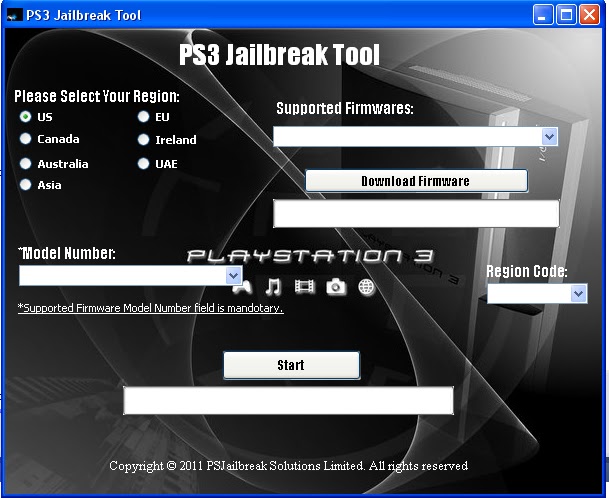Viewport: 609px width, 498px height.
Task: Minimize the PS3 Jailbreak Tool window
Action: [542, 15]
